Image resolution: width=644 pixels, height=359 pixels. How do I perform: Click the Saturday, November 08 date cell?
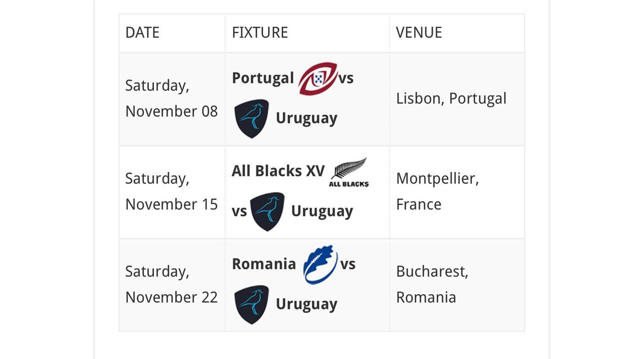tap(171, 98)
